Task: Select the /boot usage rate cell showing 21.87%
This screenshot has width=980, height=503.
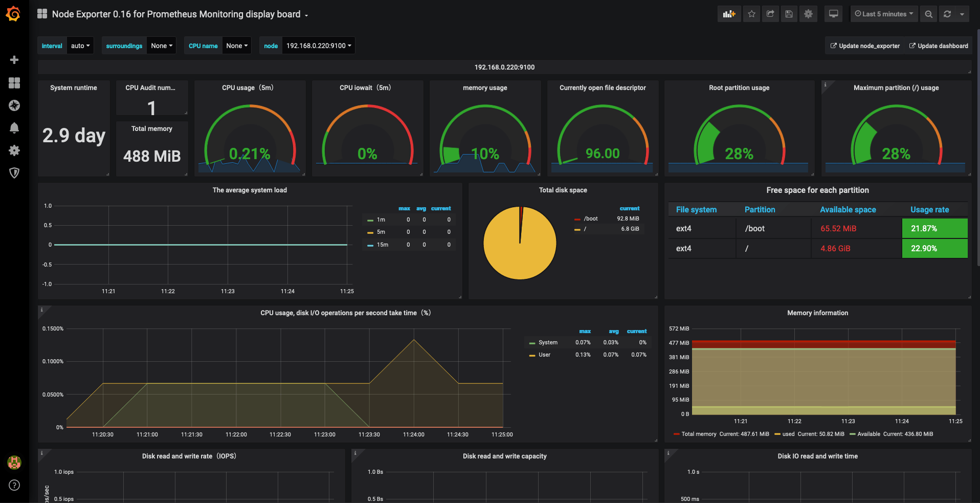Action: coord(934,228)
